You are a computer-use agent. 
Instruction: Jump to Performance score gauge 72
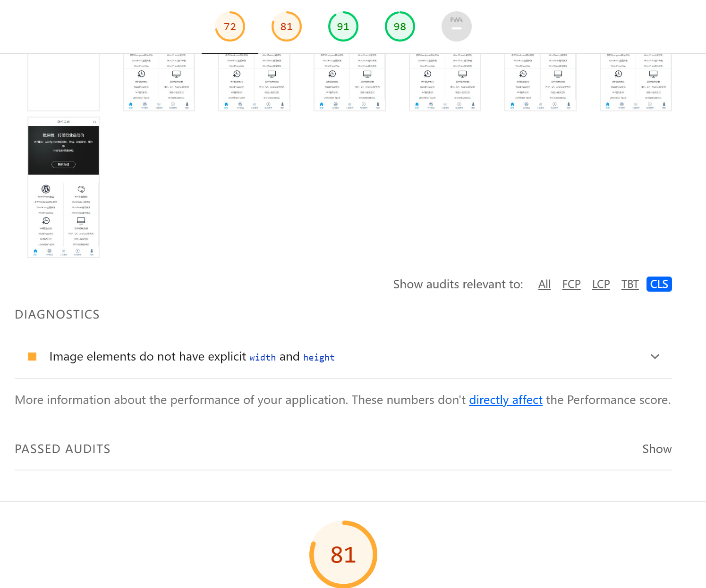pos(230,26)
